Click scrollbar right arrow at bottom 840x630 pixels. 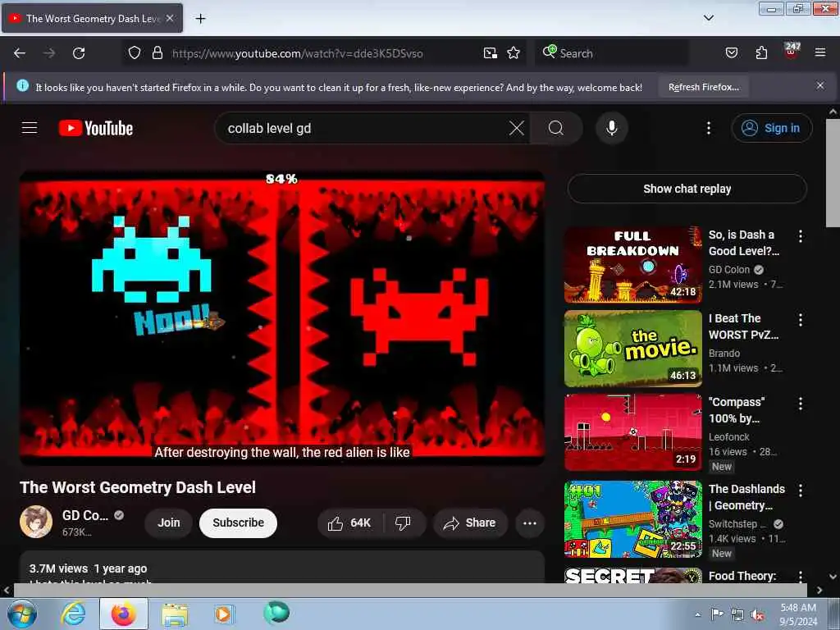click(819, 590)
